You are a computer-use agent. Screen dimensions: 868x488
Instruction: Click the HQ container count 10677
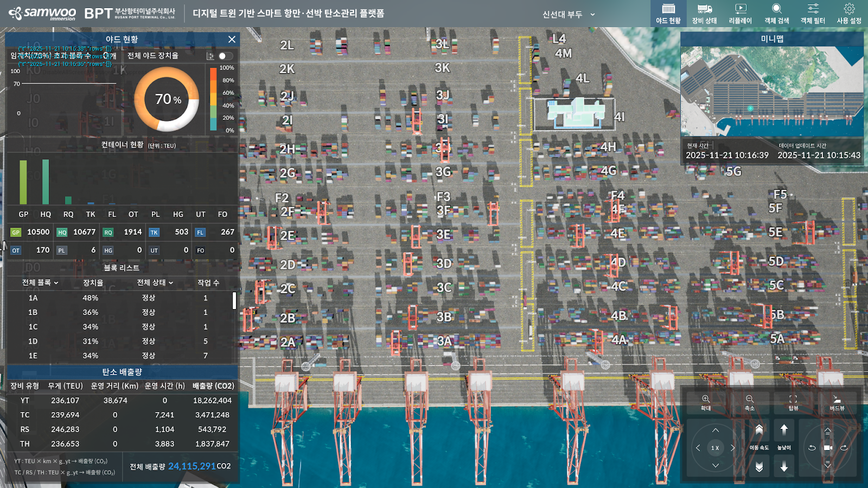[x=84, y=232]
